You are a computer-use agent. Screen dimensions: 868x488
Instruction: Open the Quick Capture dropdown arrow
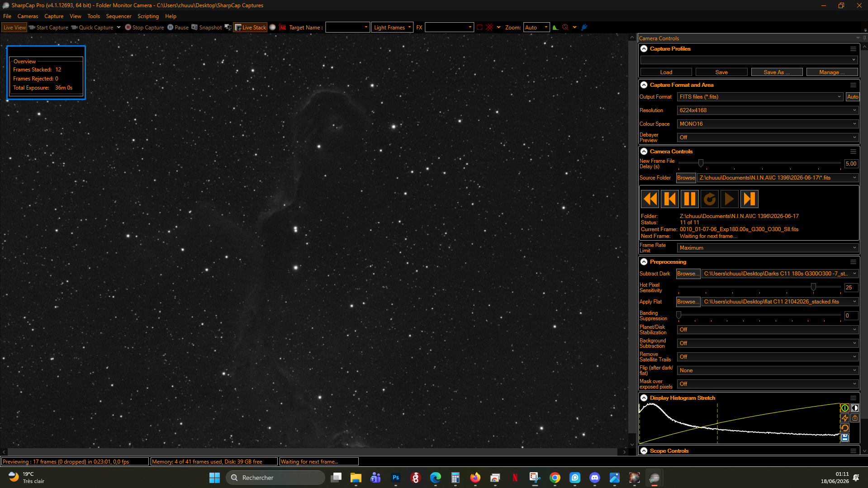coord(119,28)
